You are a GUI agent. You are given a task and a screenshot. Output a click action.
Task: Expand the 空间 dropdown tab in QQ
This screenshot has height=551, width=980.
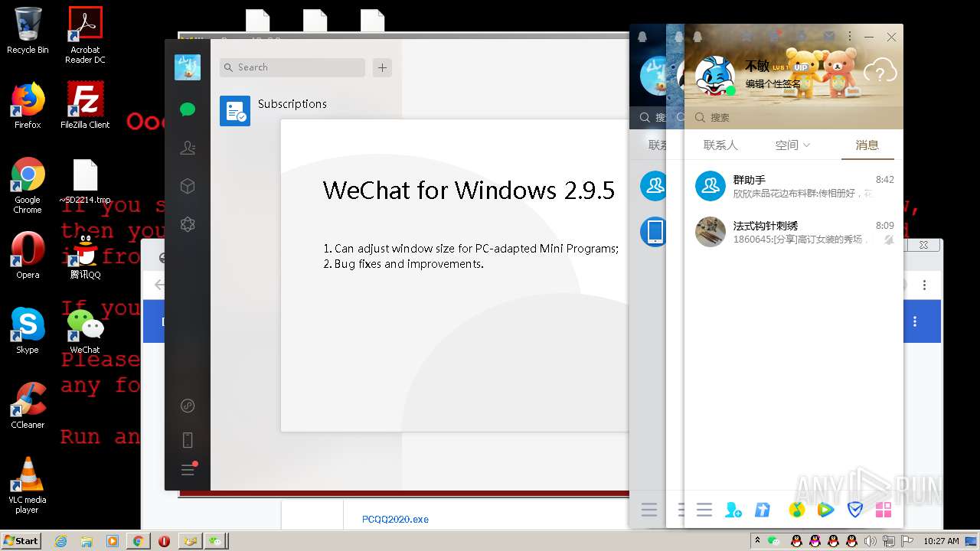pos(792,145)
